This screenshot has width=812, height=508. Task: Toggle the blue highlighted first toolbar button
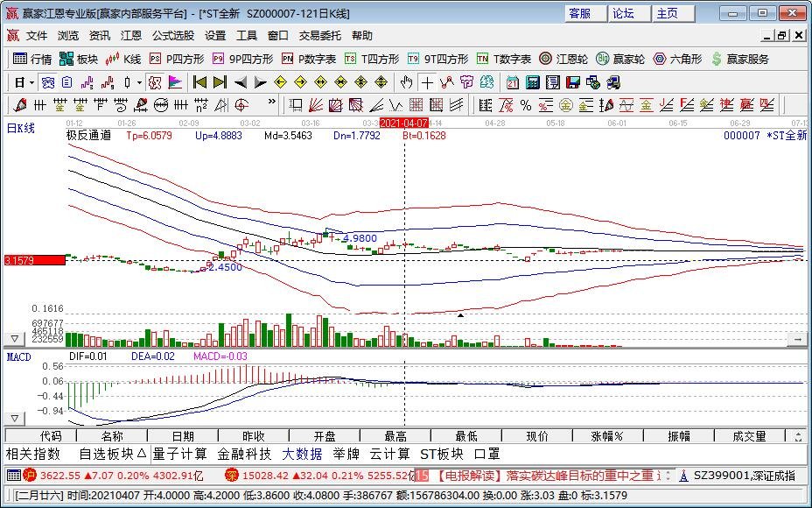point(48,82)
